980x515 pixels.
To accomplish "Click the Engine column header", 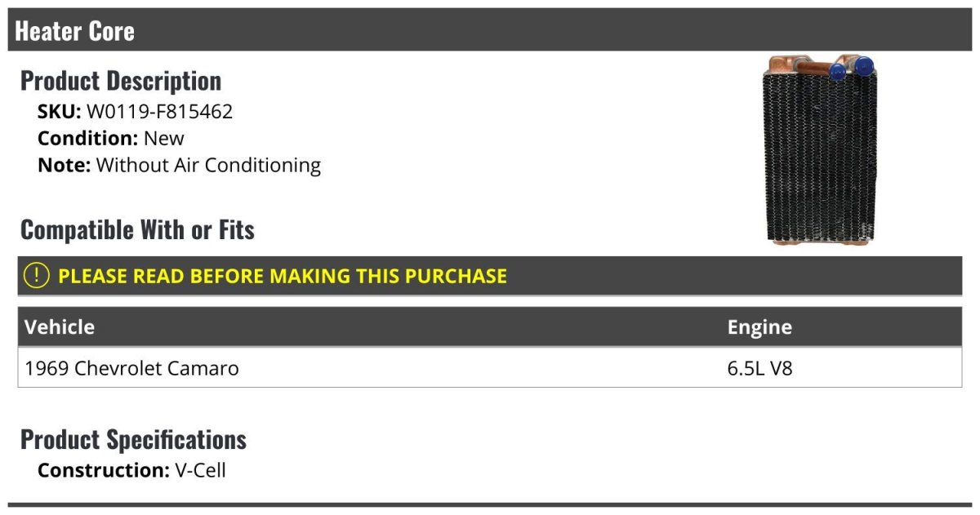I will click(759, 327).
